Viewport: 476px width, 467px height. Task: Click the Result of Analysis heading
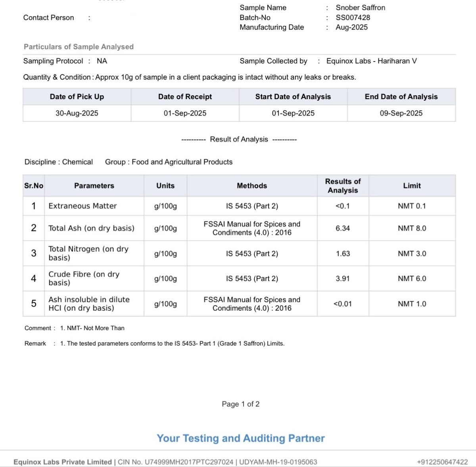coord(239,139)
